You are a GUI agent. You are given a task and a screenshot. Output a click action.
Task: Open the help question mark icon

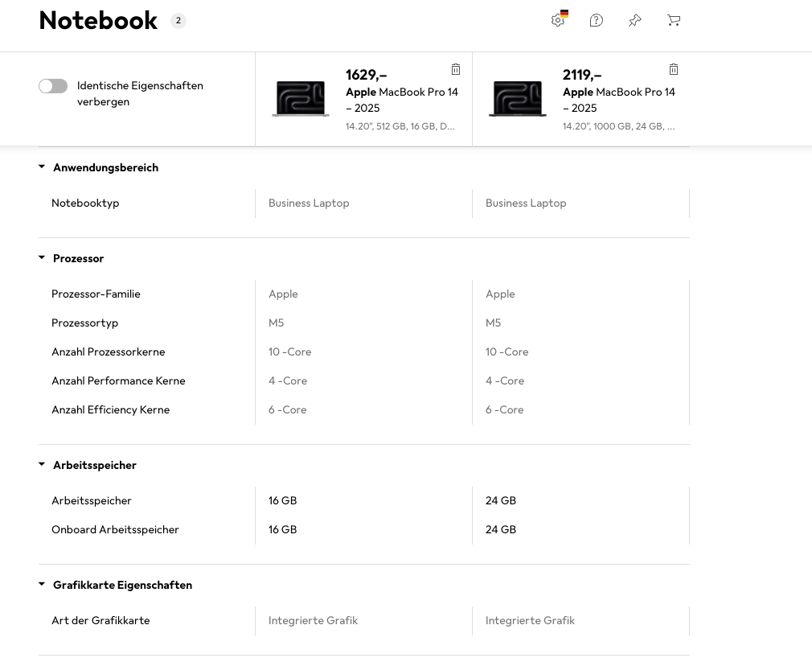pyautogui.click(x=596, y=20)
